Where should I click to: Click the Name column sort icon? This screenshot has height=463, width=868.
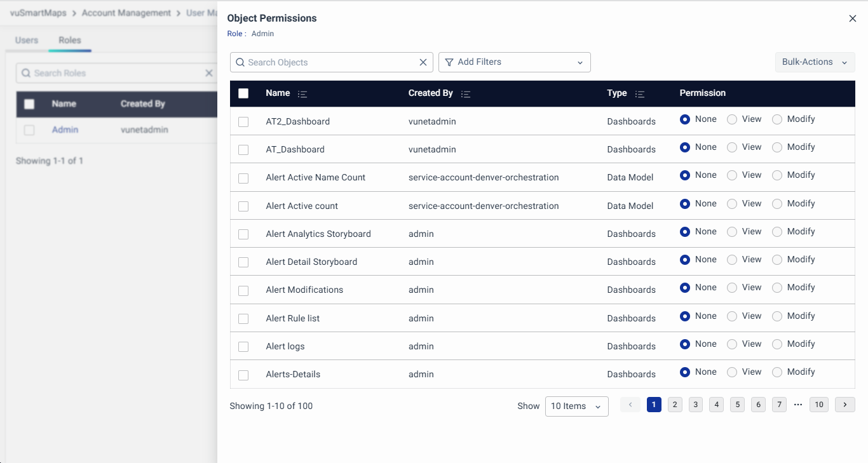(302, 94)
